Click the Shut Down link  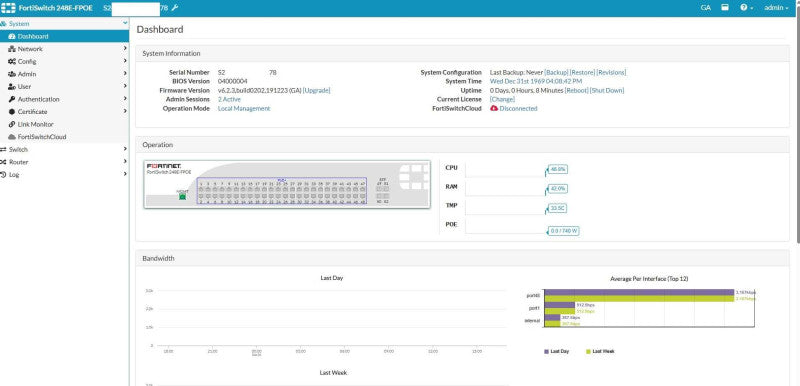[607, 90]
